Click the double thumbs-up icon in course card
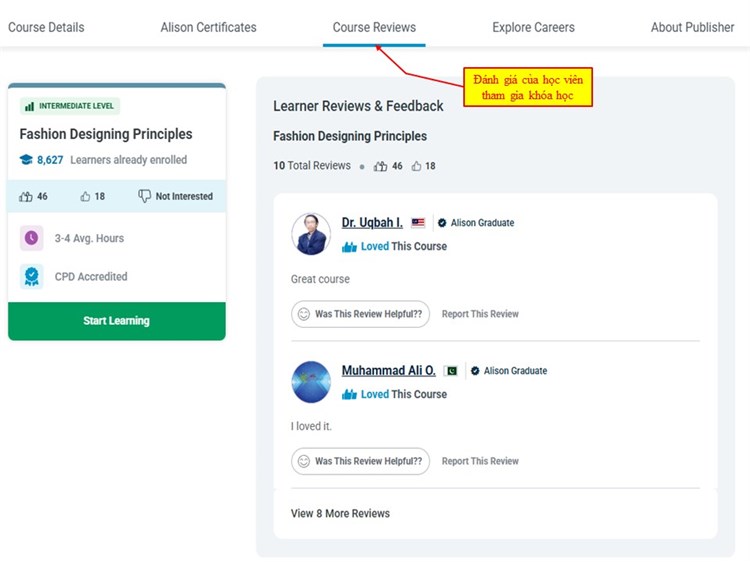Image resolution: width=750 pixels, height=563 pixels. click(x=26, y=197)
